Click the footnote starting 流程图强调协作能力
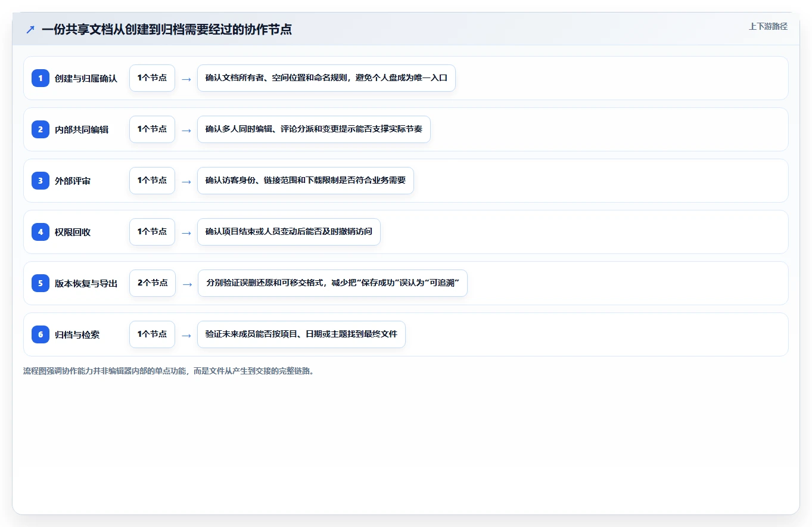Screen dimensions: 812x527 pyautogui.click(x=169, y=371)
